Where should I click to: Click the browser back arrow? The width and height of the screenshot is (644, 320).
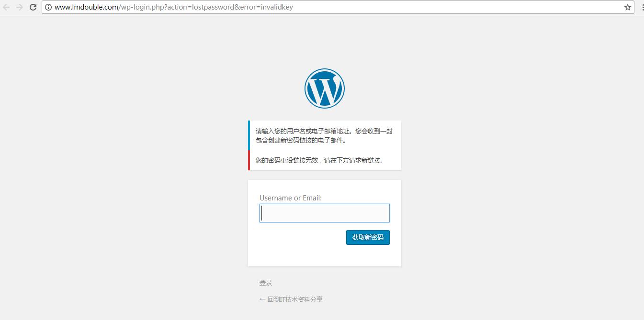click(x=6, y=7)
